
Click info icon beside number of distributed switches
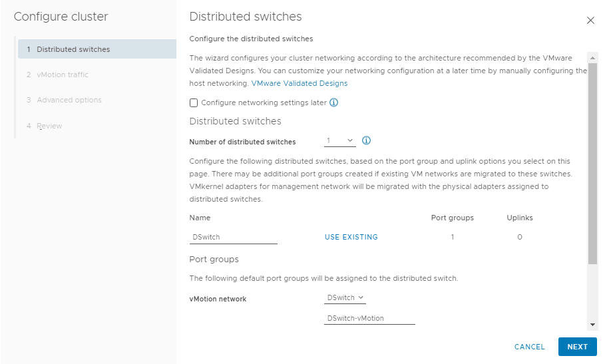(366, 140)
